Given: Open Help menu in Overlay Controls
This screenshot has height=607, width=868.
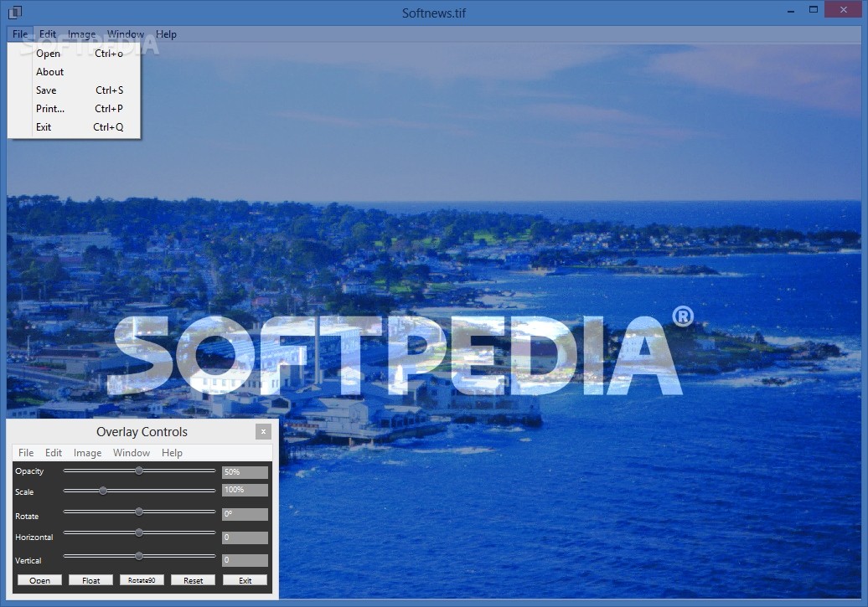Looking at the screenshot, I should coord(172,453).
